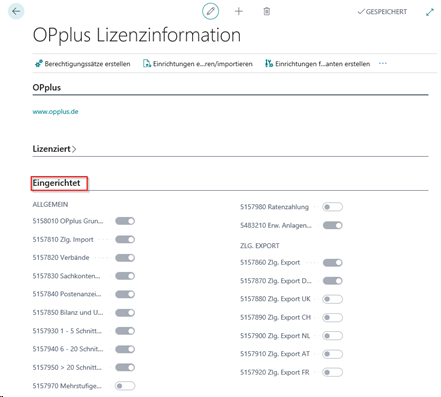Click the 5157920 Zlg. Export FR label
The image size is (441, 397).
(275, 372)
